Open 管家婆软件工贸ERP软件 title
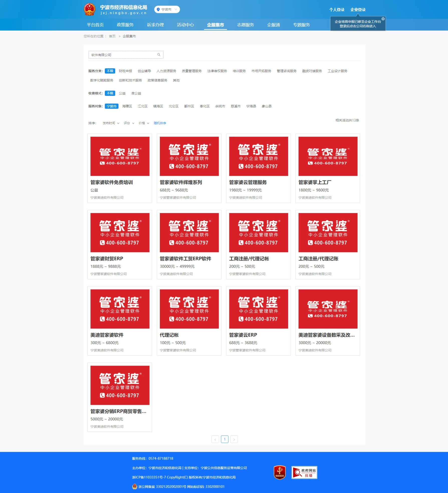Viewport: 448px width, 493px height. click(186, 259)
